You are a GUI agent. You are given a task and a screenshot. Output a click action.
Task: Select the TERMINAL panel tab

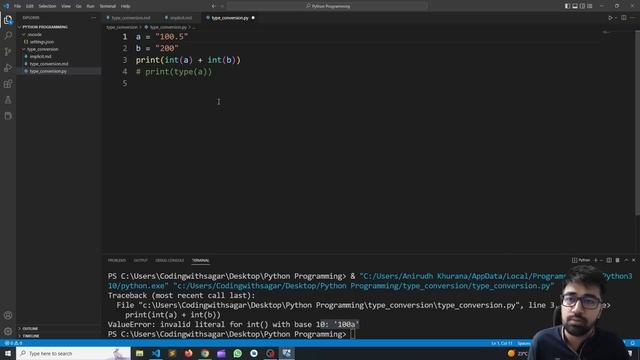[200, 260]
